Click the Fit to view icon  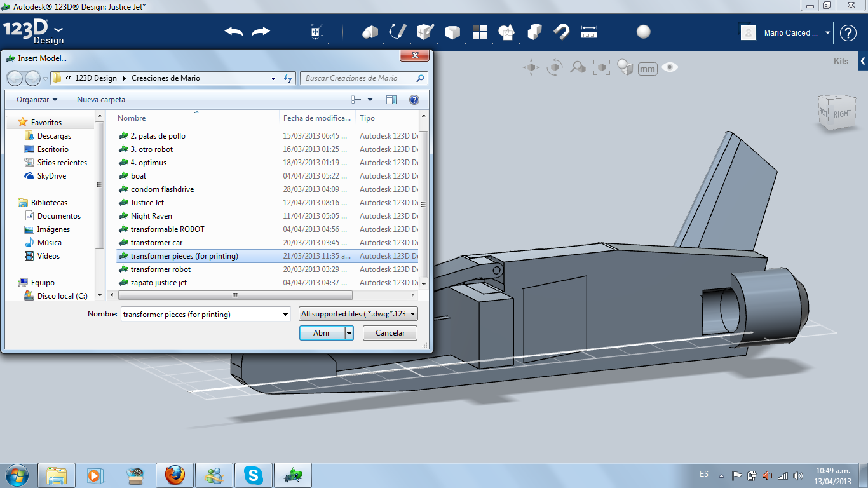pyautogui.click(x=601, y=67)
